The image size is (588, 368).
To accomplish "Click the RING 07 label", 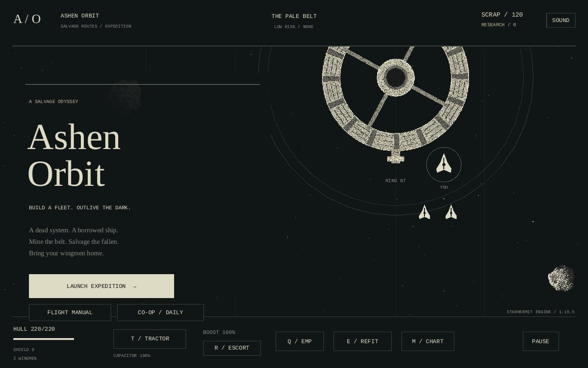I will (x=396, y=181).
